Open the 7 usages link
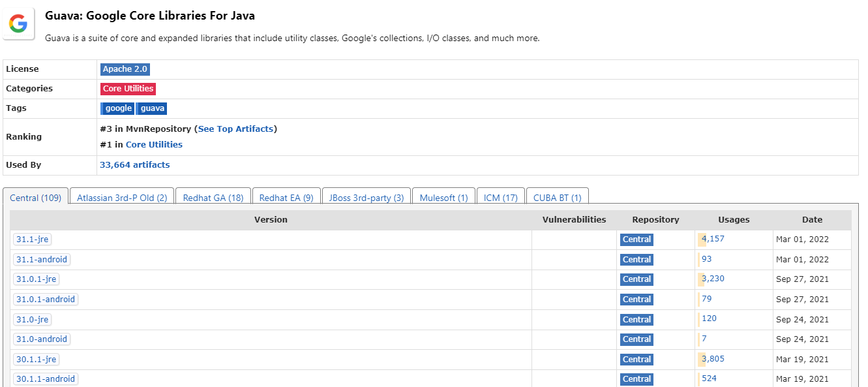This screenshot has width=868, height=387. pyautogui.click(x=704, y=339)
